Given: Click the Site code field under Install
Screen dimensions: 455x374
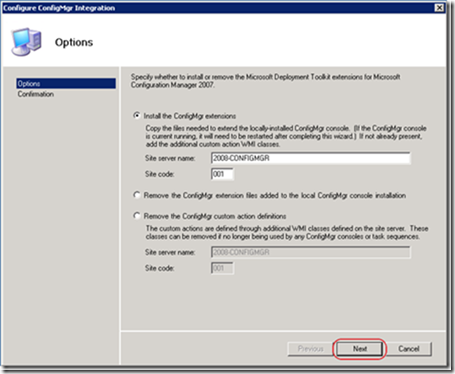Looking at the screenshot, I should (222, 174).
